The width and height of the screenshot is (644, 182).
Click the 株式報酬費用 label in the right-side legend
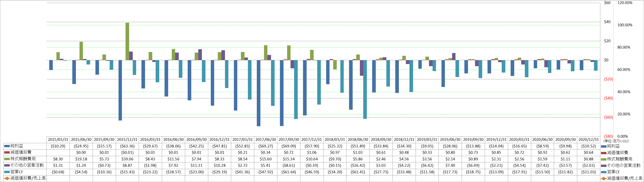(620, 159)
